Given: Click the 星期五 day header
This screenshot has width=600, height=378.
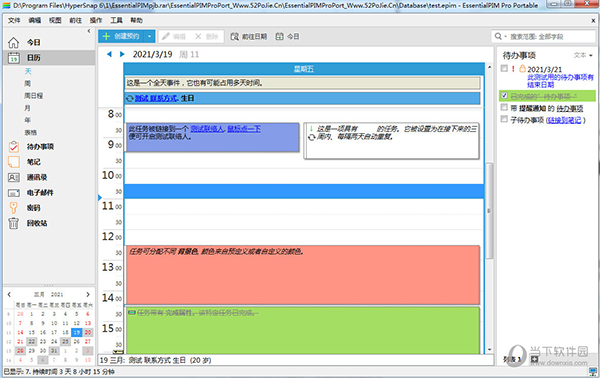Looking at the screenshot, I should click(304, 69).
